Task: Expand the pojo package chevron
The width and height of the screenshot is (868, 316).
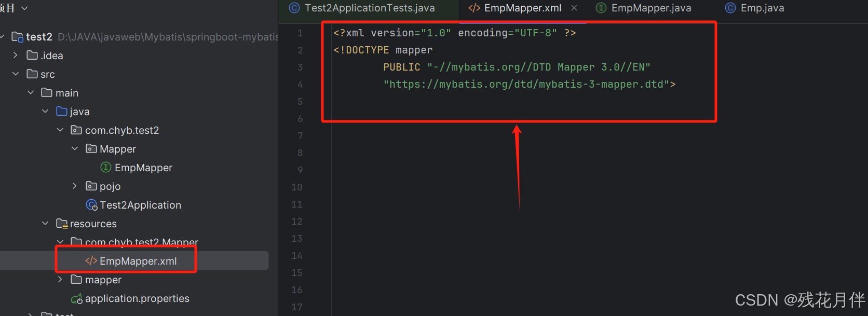Action: pos(75,186)
